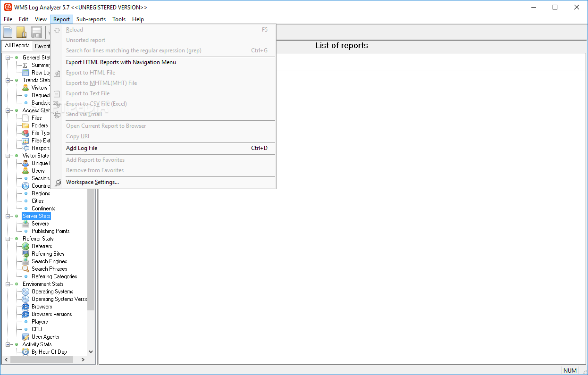Viewport: 588px width, 375px height.
Task: Click the tree vertical scrollbar down arrow
Action: (91, 352)
